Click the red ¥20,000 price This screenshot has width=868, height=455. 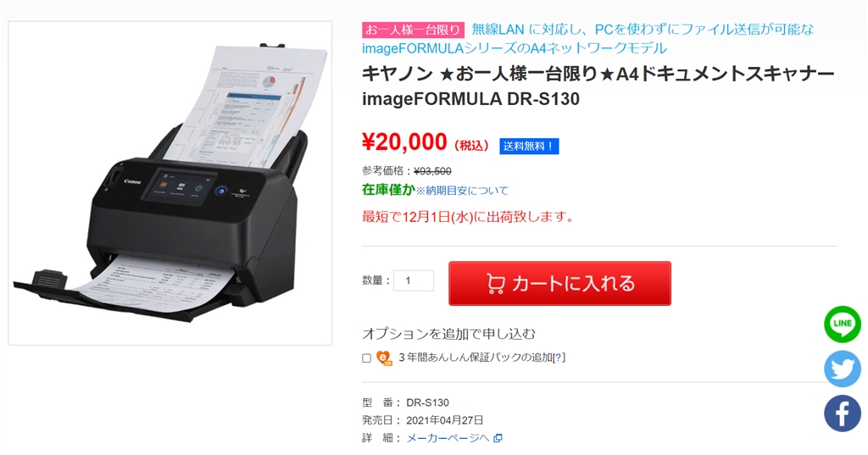pyautogui.click(x=404, y=142)
